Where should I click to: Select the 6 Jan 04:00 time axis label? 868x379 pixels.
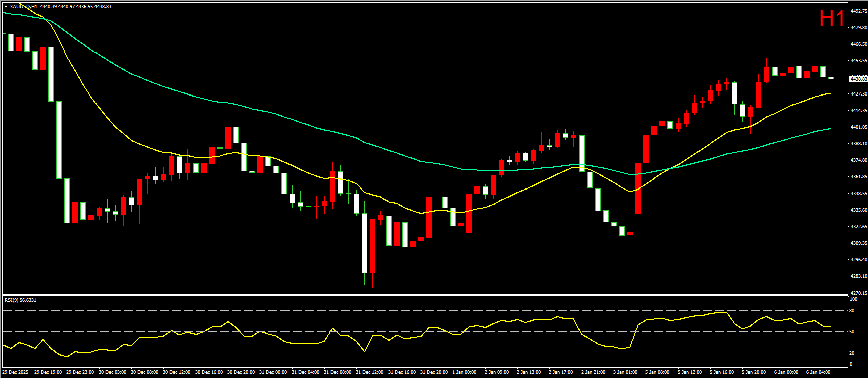(x=818, y=372)
